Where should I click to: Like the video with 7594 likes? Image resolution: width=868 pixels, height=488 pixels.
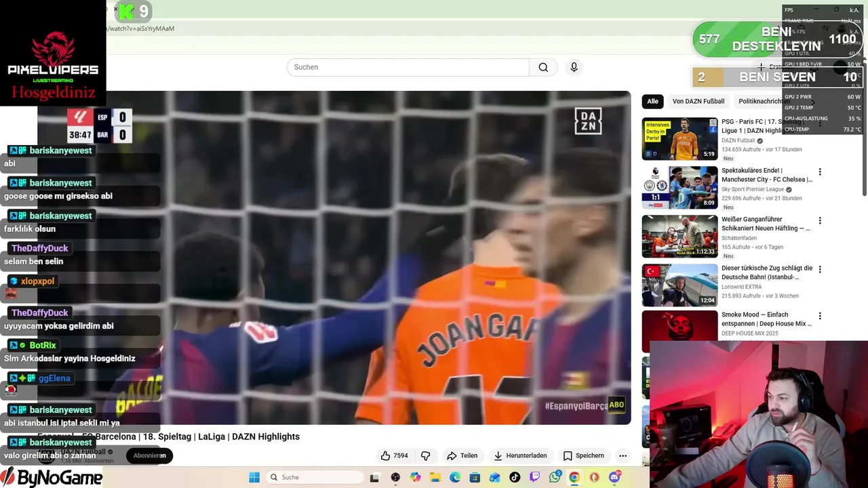tap(394, 455)
